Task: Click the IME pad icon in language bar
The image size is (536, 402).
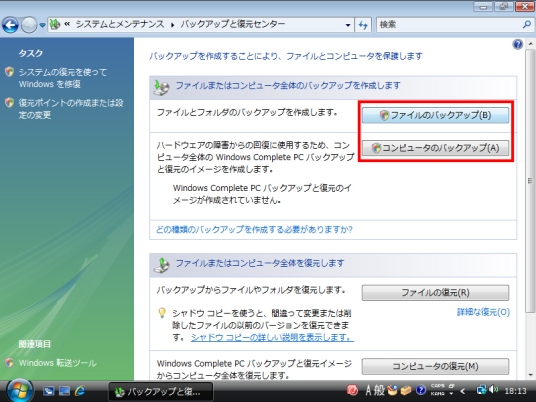Action: pyautogui.click(x=392, y=390)
